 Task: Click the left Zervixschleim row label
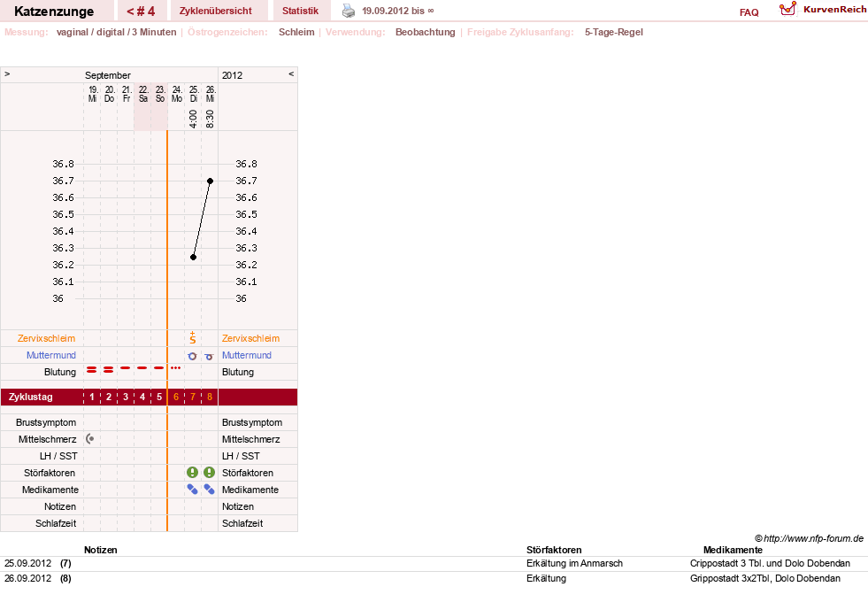click(x=47, y=338)
